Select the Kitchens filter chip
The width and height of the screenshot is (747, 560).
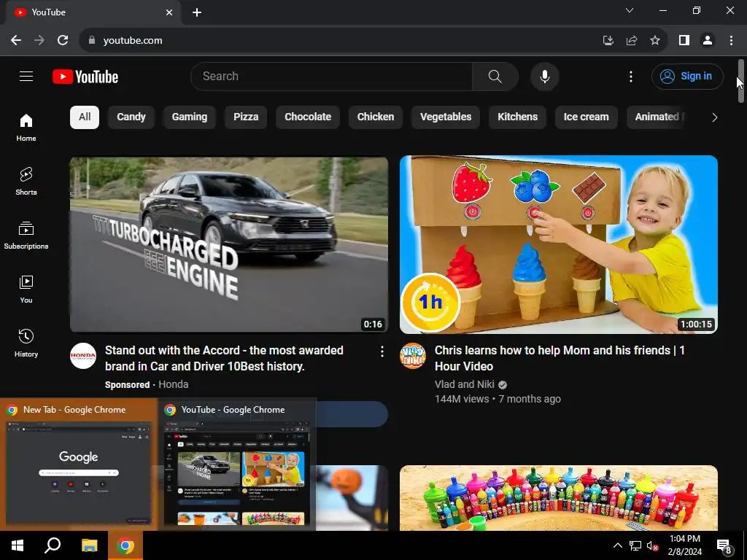point(517,117)
